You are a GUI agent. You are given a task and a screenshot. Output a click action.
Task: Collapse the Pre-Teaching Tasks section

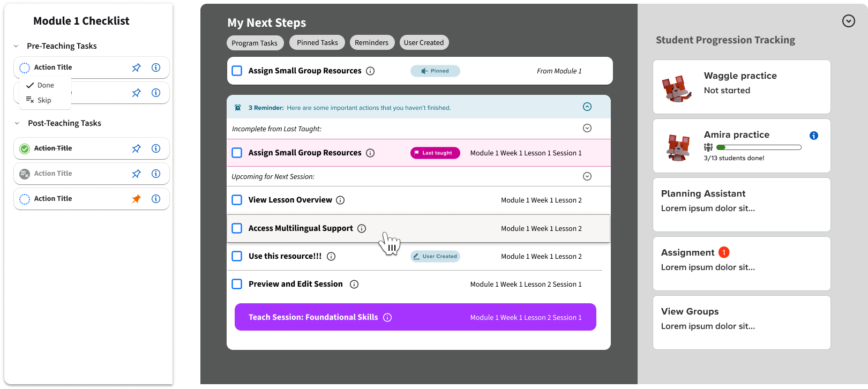16,46
